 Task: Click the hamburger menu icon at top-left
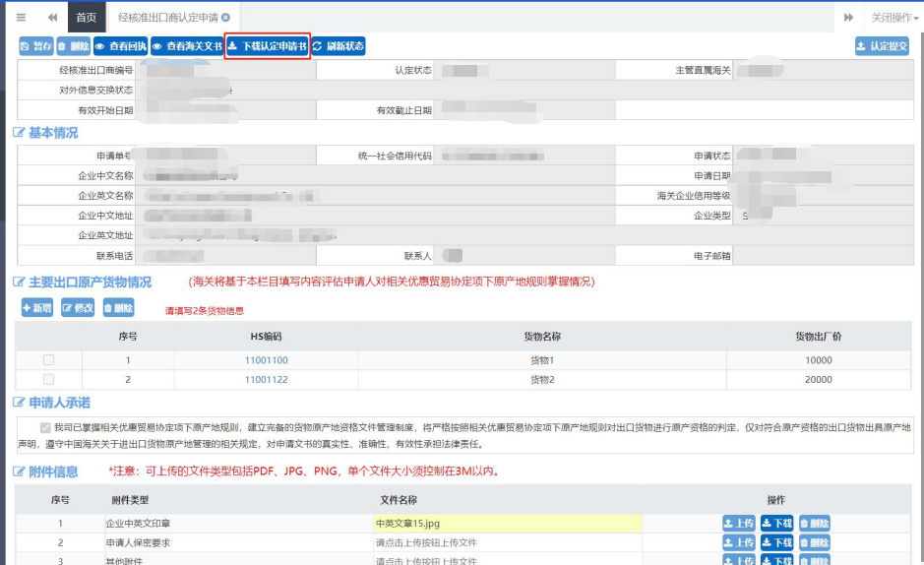pyautogui.click(x=21, y=18)
